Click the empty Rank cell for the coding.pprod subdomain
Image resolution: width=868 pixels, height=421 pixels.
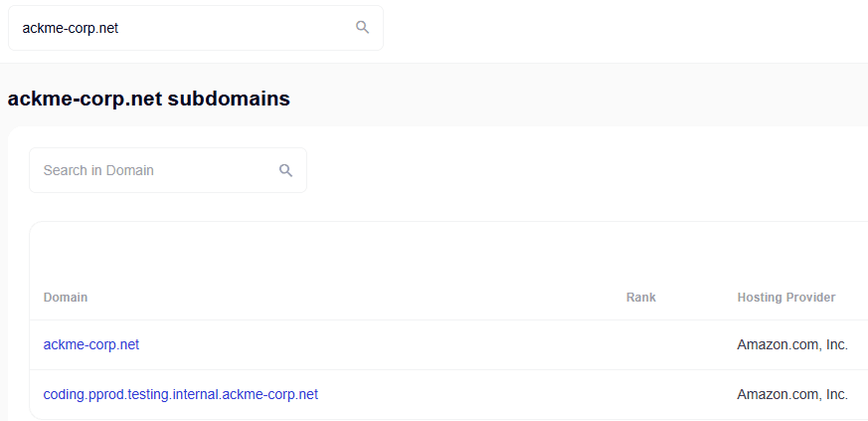pos(641,394)
